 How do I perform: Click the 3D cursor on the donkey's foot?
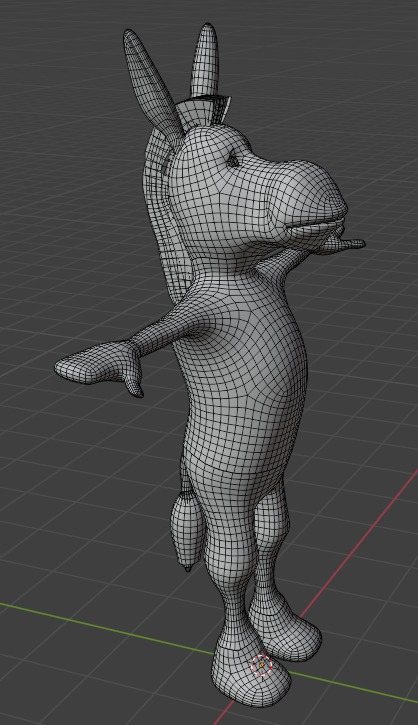click(262, 665)
